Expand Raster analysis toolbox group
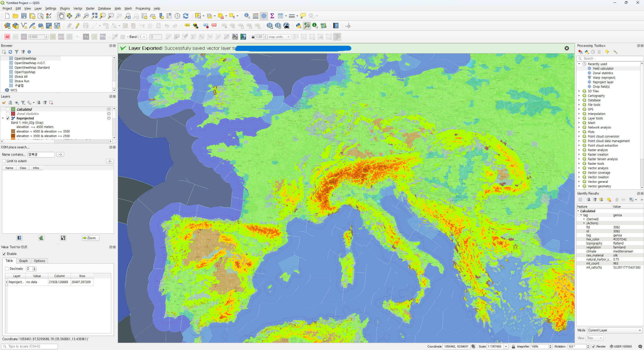The height and width of the screenshot is (350, 644). pyautogui.click(x=579, y=150)
